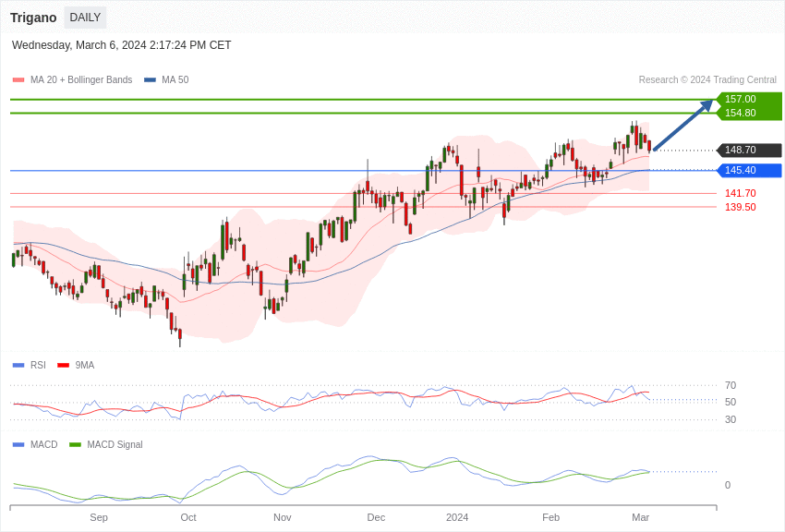The height and width of the screenshot is (532, 785).
Task: Click the green MACD Signal legend marker
Action: click(x=75, y=445)
